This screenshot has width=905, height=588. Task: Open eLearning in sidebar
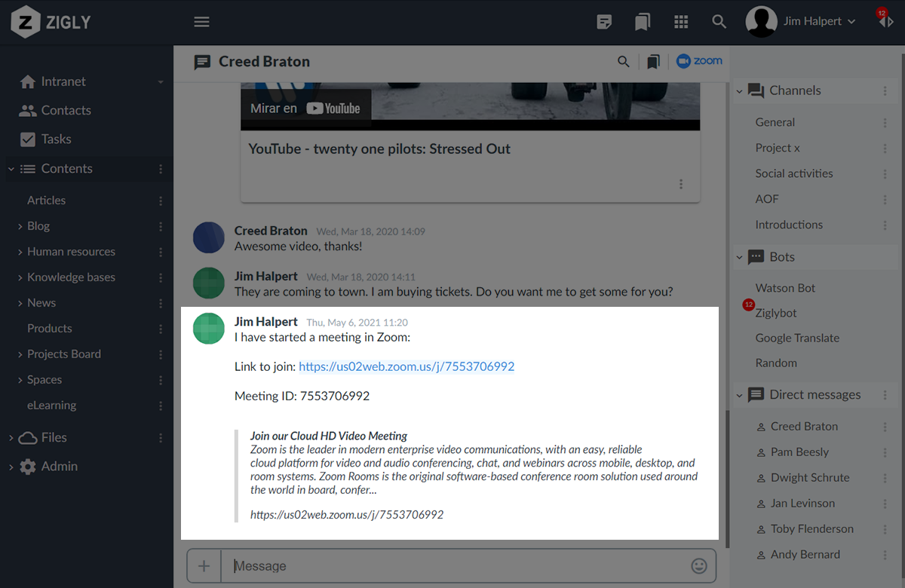point(52,406)
